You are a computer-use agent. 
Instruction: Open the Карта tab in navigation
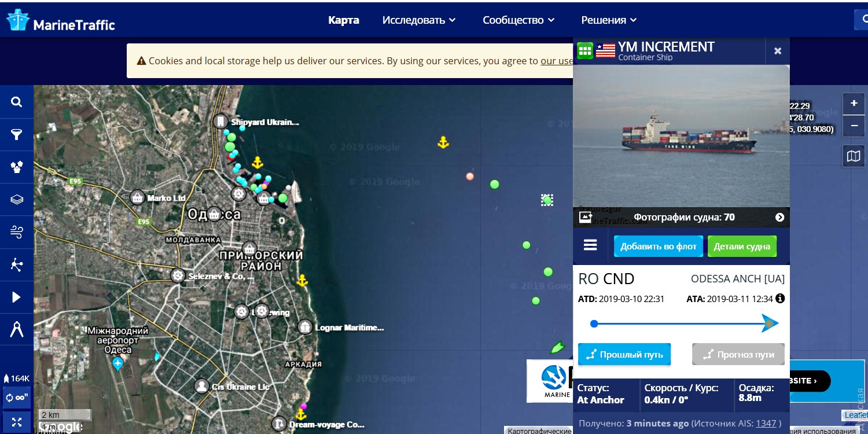tap(344, 20)
